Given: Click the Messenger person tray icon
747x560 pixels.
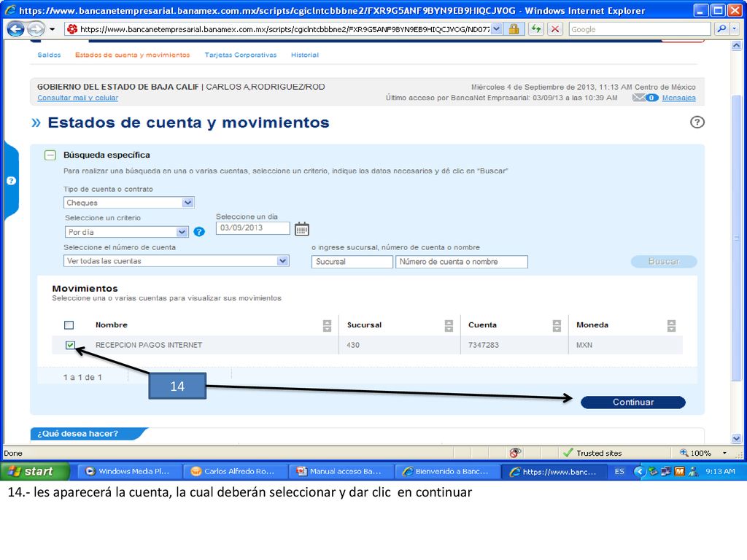Looking at the screenshot, I should click(x=693, y=471).
